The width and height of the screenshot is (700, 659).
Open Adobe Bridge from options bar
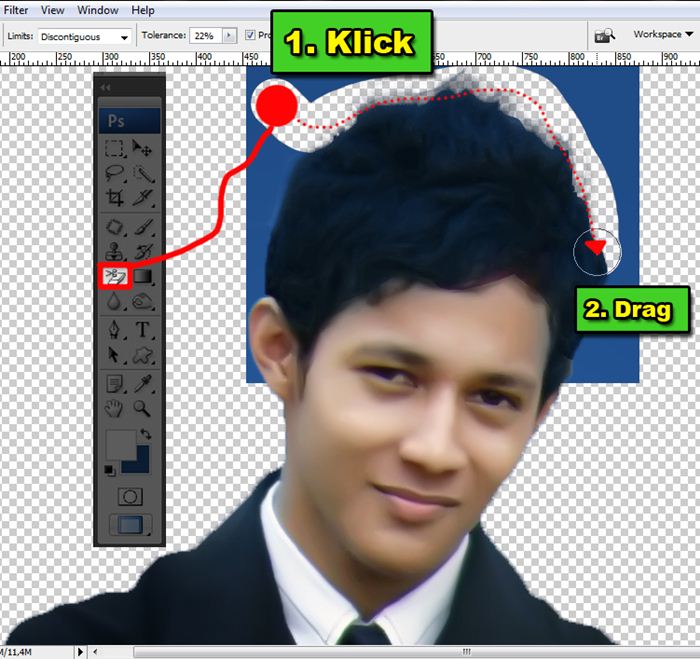604,35
